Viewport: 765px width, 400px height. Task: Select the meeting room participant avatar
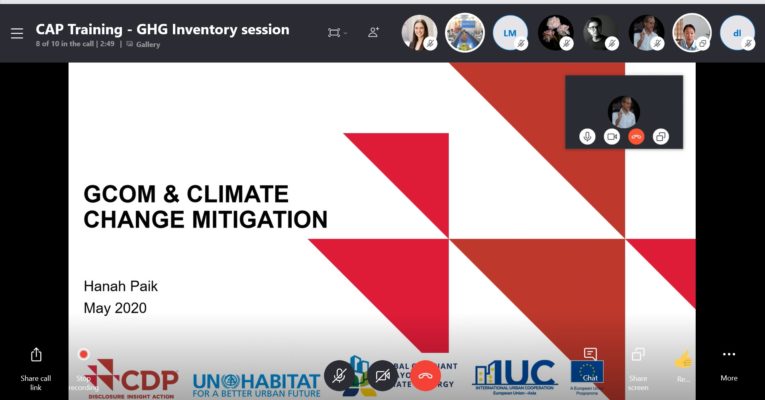(464, 33)
